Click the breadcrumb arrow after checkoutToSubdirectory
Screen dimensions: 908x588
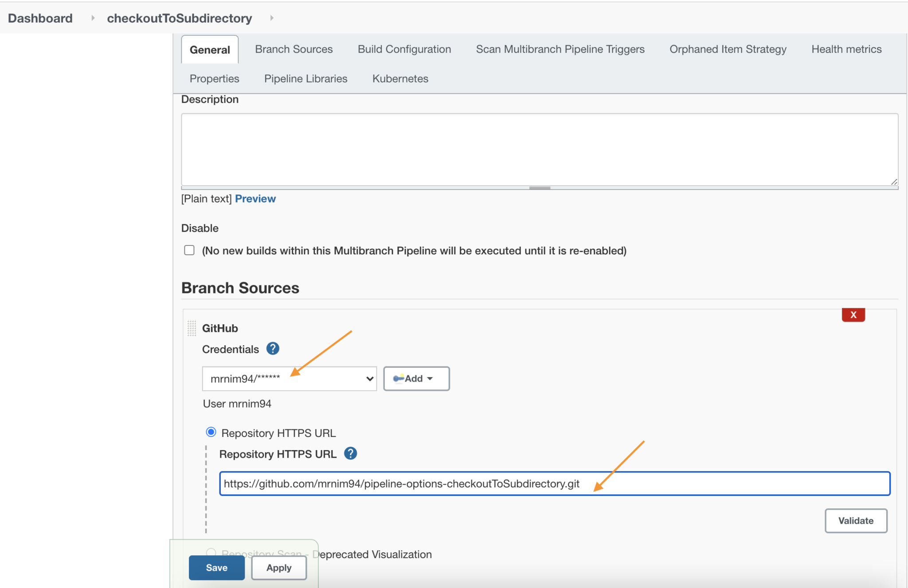[272, 18]
